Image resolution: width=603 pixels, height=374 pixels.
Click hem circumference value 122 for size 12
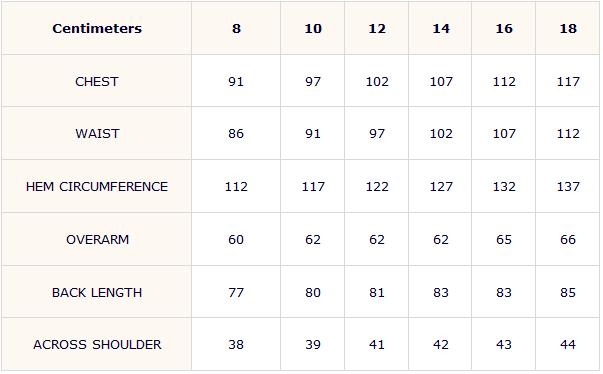click(x=377, y=187)
